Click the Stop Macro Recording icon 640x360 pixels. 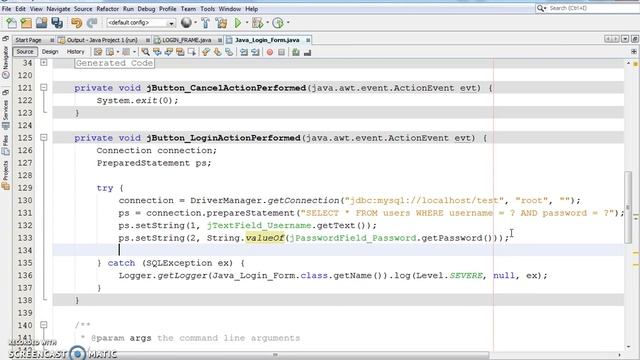click(281, 52)
